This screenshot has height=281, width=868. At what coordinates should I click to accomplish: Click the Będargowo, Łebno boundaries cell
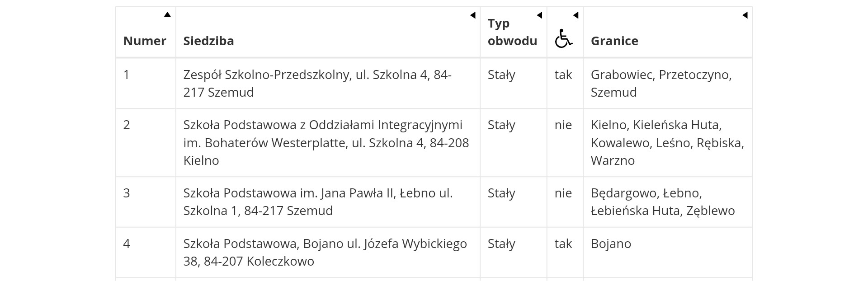pos(662,202)
